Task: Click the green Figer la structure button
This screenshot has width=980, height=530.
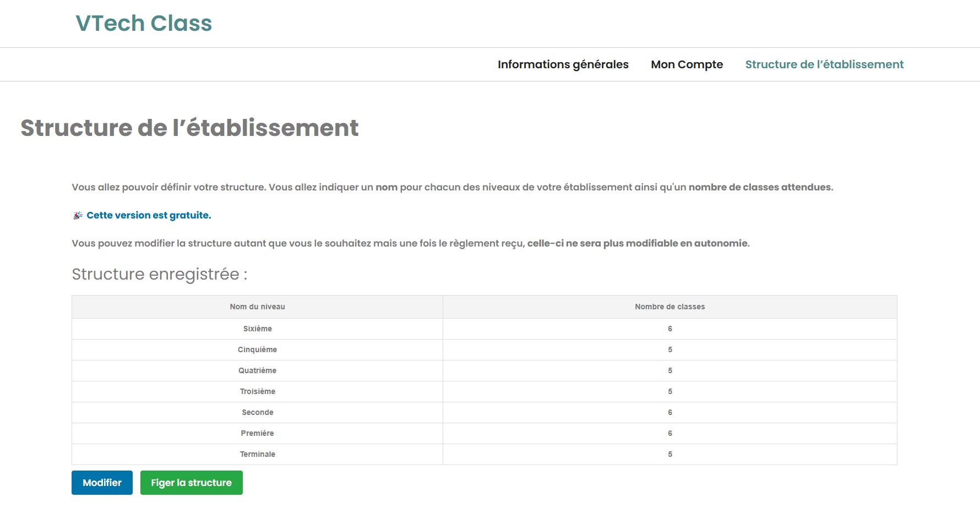Action: coord(191,483)
